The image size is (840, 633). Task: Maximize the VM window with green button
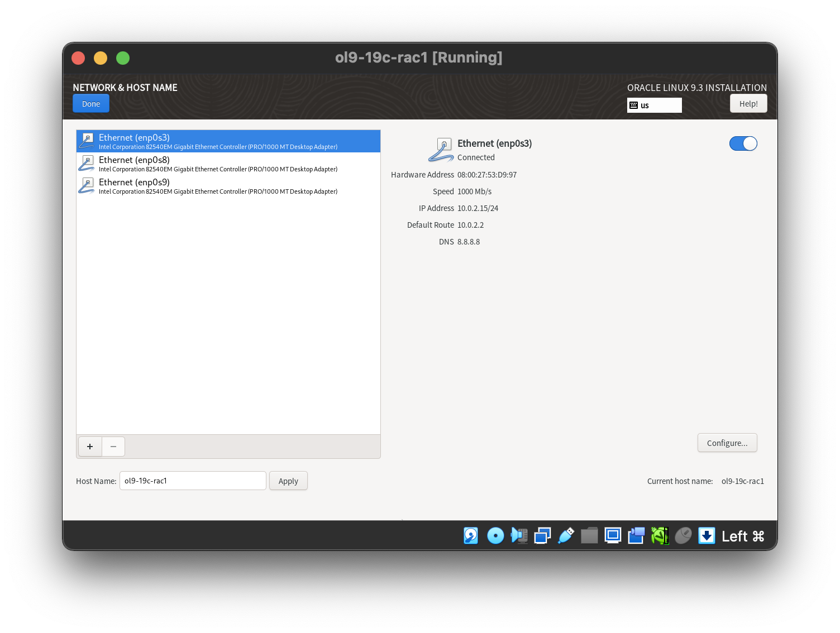pyautogui.click(x=123, y=58)
